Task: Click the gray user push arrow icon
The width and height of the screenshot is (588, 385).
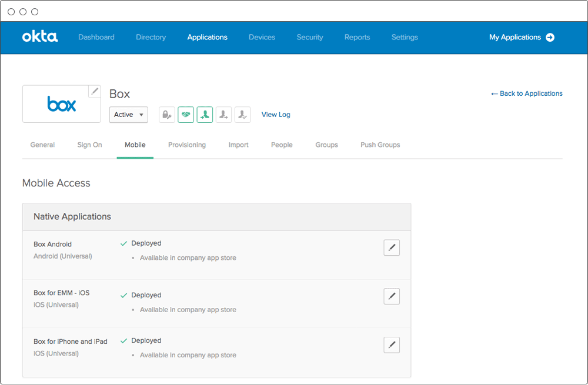Action: 223,115
